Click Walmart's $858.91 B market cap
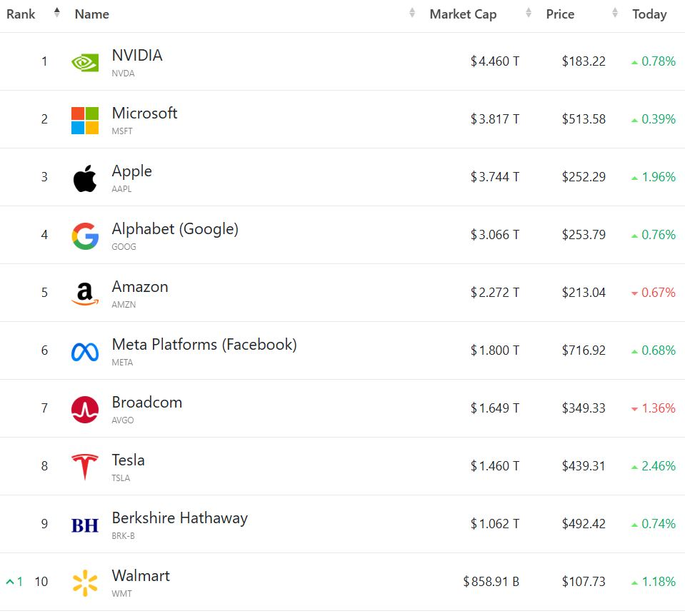 491,582
